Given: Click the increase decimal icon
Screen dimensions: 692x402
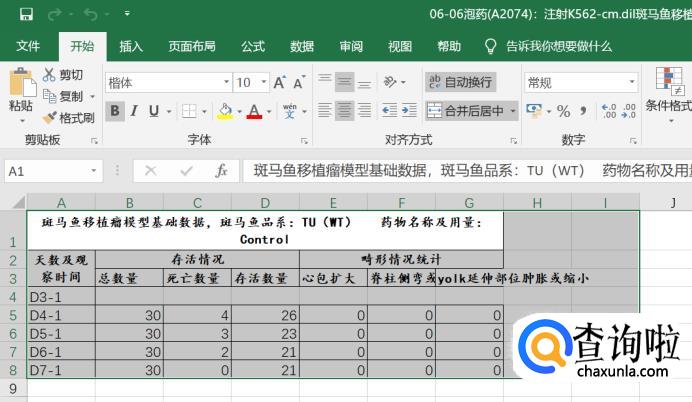Looking at the screenshot, I should click(x=609, y=111).
